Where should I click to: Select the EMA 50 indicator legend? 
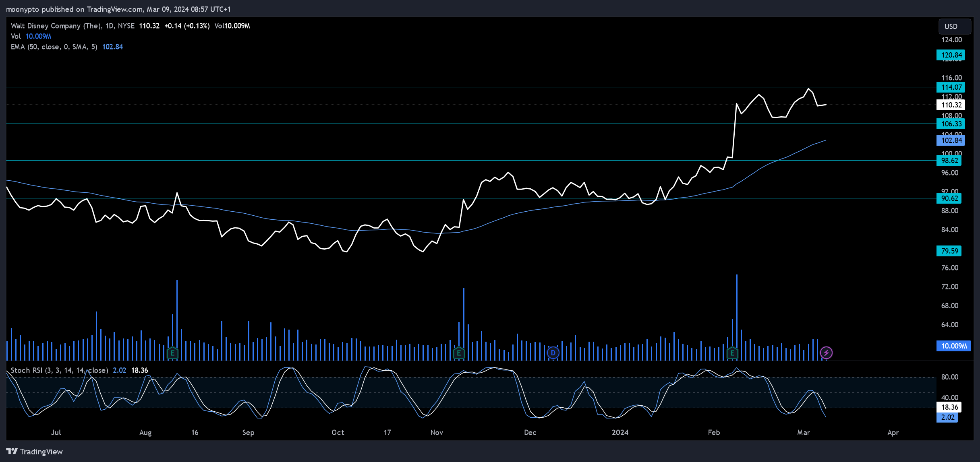pyautogui.click(x=67, y=47)
